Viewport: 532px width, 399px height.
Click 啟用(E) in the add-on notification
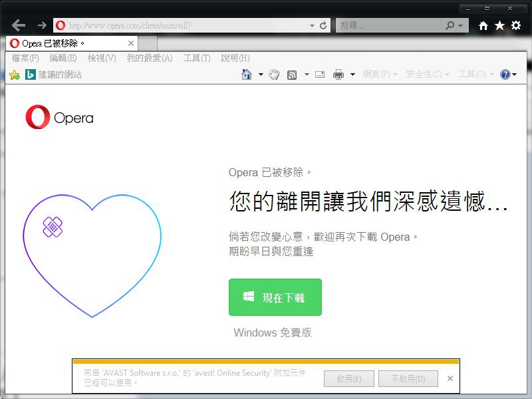tap(349, 378)
